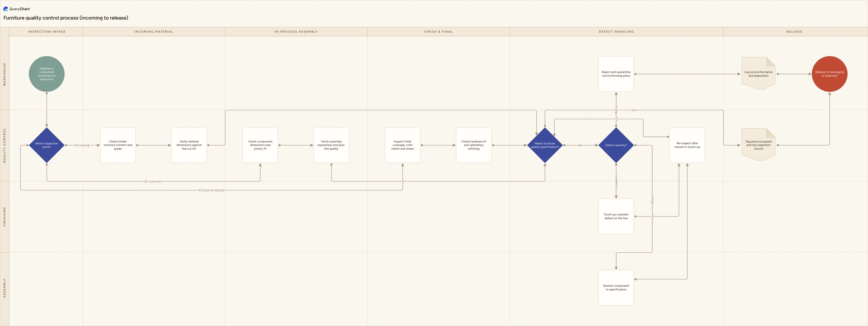Select the 'Which inspection point?' decision diamond
Image resolution: width=868 pixels, height=326 pixels.
coord(47,145)
